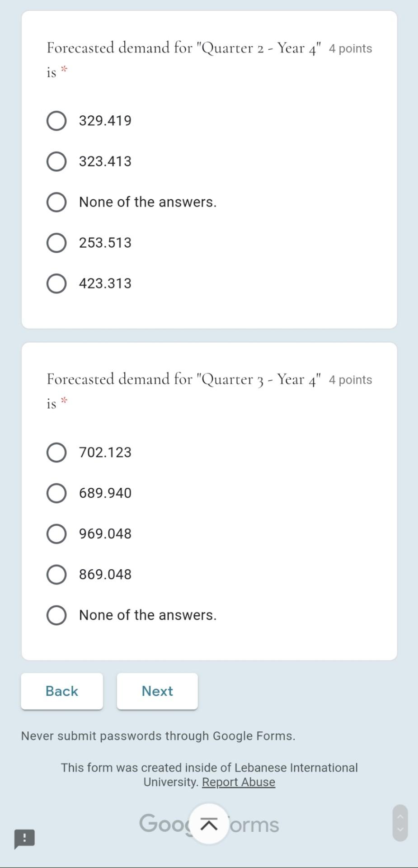The image size is (418, 868).
Task: Select the 869.048 answer option
Action: (56, 574)
